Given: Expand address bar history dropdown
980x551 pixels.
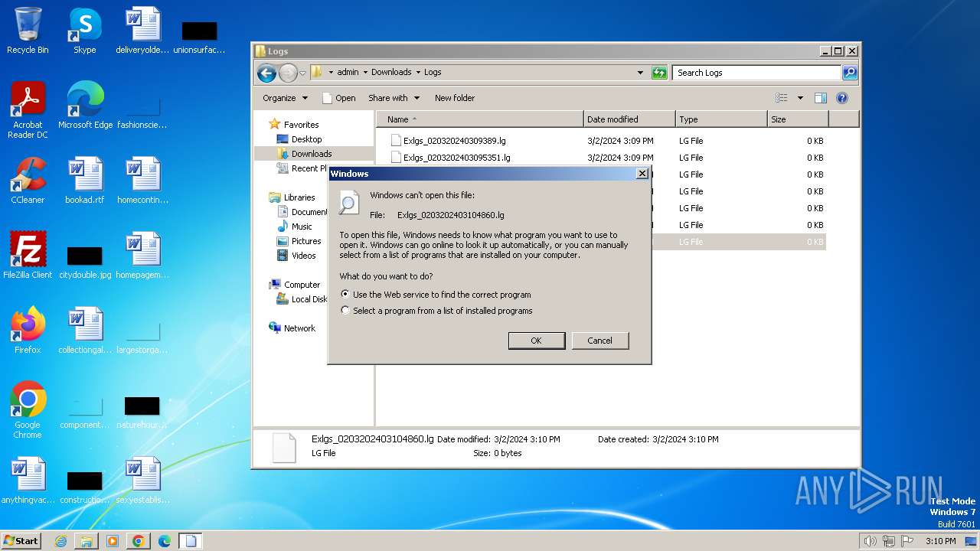Looking at the screenshot, I should [640, 73].
